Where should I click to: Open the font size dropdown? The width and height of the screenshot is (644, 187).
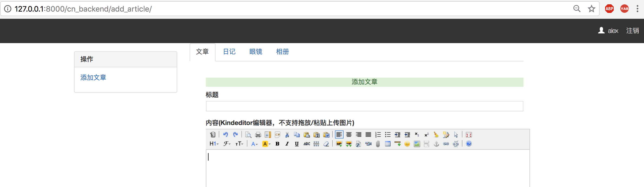[x=239, y=144]
